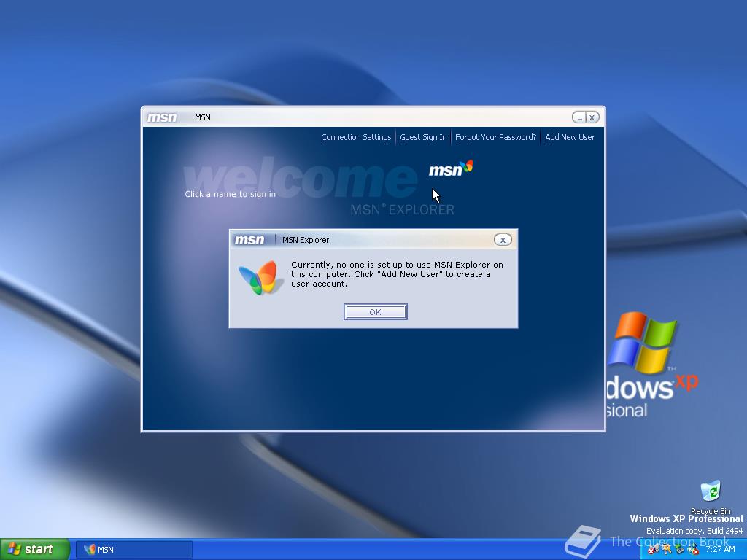The image size is (747, 560).
Task: Click the MSN butterfly logo in welcome banner
Action: tap(451, 168)
